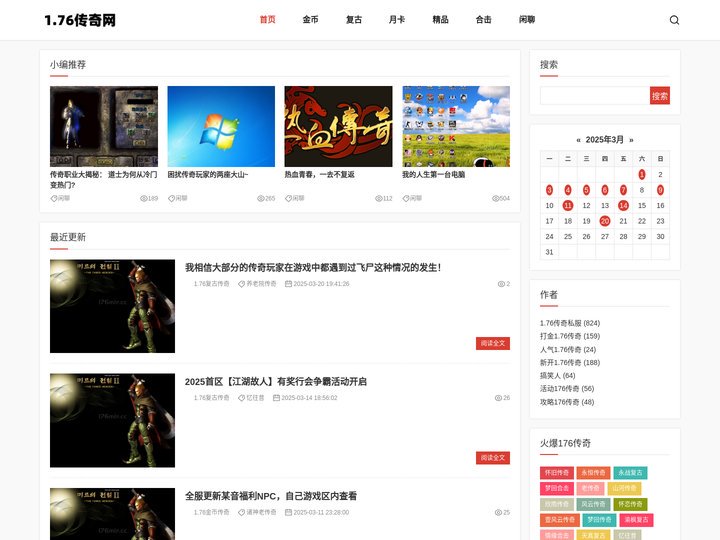Screen dimensions: 720x540
Task: Open author 搞笑人 (64)
Action: [557, 376]
